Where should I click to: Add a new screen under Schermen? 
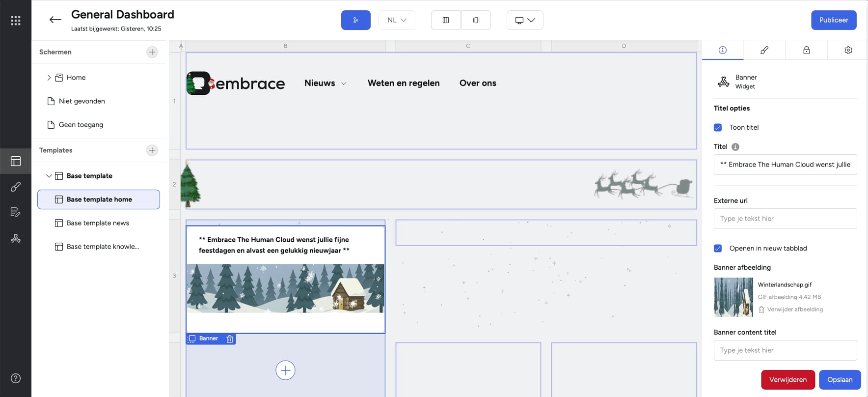[x=152, y=52]
